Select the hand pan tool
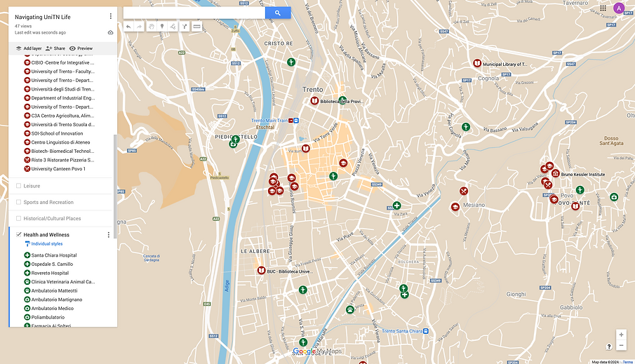Screen dimensions: 635x364 pyautogui.click(x=151, y=27)
